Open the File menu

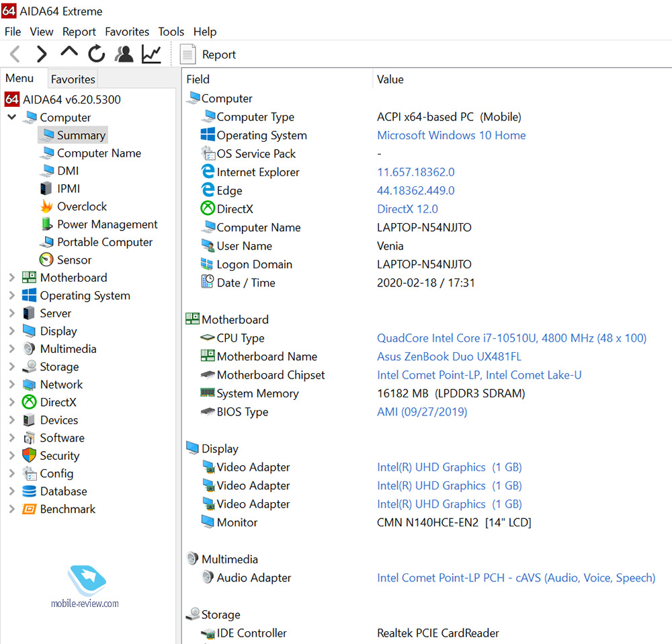pyautogui.click(x=13, y=32)
